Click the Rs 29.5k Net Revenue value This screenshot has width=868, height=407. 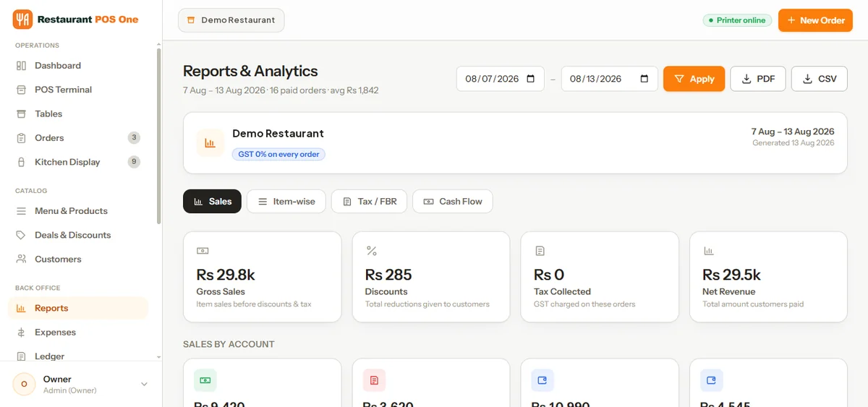731,275
